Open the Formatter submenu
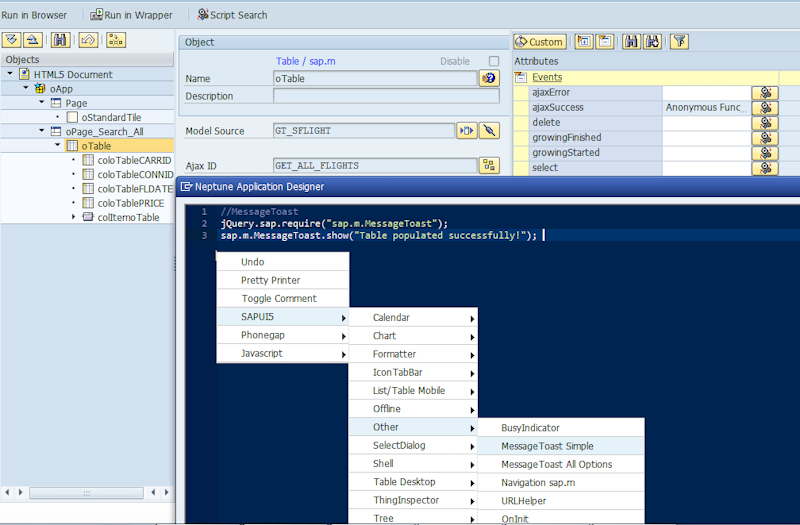Viewport: 800px width, 525px height. [x=413, y=355]
